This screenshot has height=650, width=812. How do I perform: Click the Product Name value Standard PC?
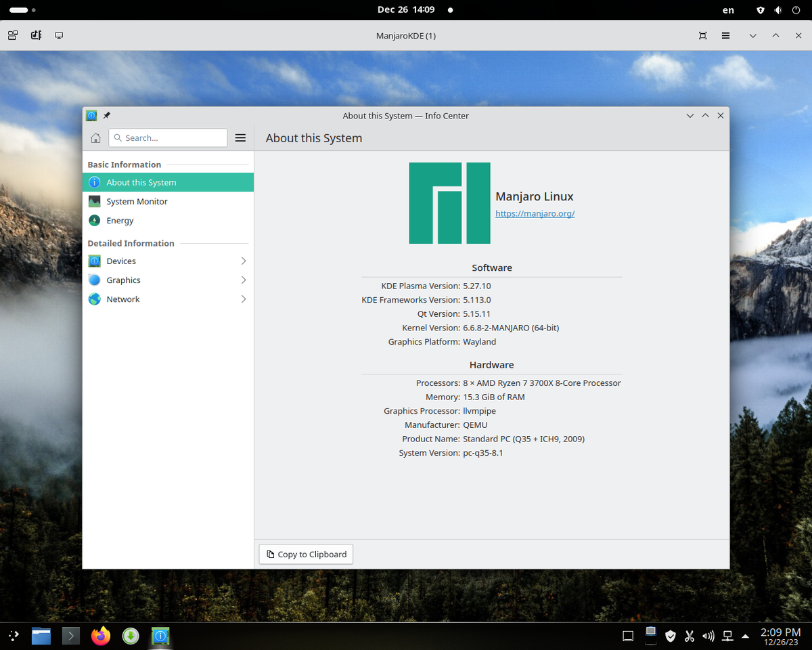[524, 439]
